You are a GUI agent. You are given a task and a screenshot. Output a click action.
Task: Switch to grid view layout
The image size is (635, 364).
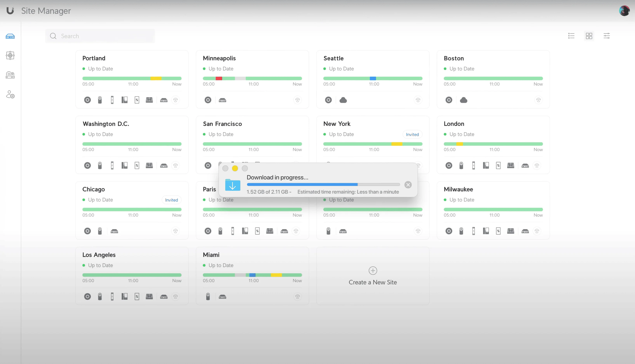coord(589,36)
